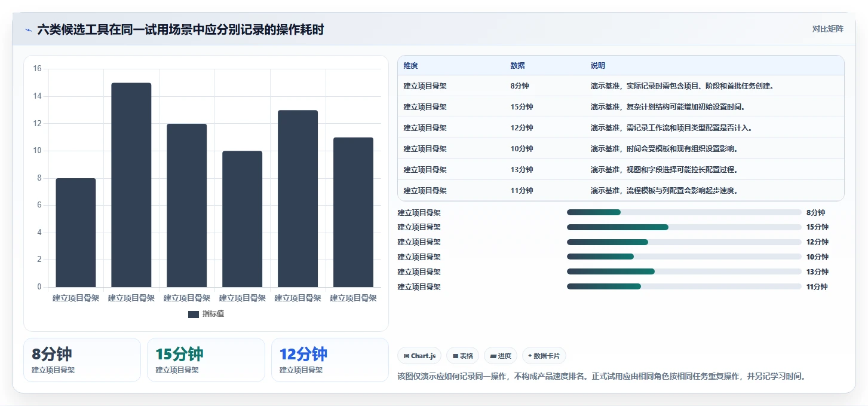
Task: Toggle the 指标值 legend item
Action: pos(206,314)
